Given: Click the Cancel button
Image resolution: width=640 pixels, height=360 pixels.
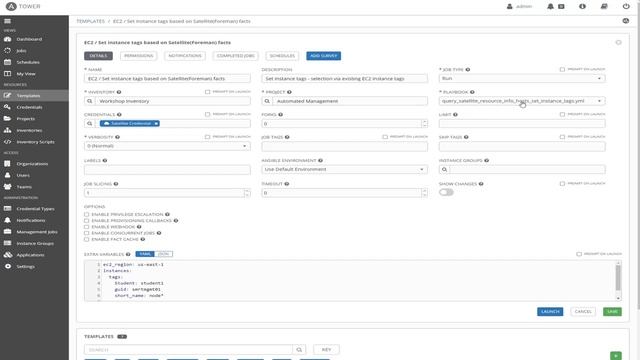Looking at the screenshot, I should (x=583, y=311).
